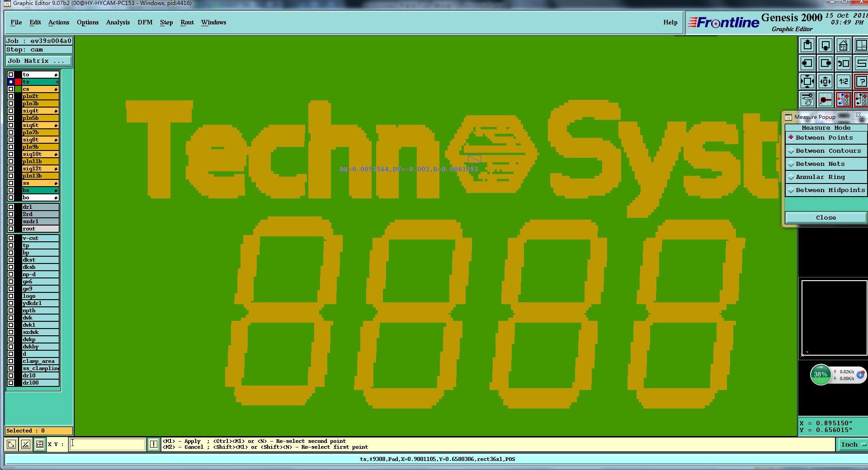Click the zoom in arrows icon
The image size is (868, 470).
pyautogui.click(x=807, y=82)
